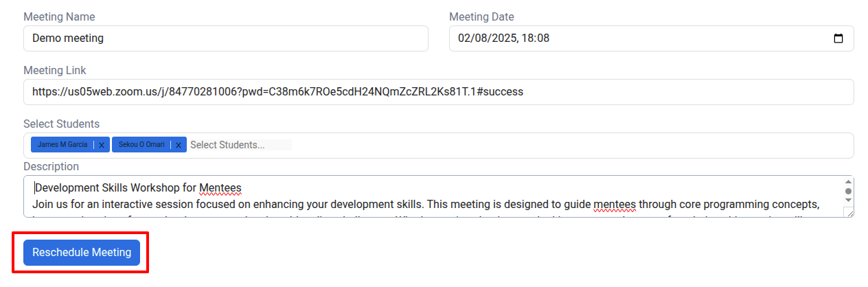868x287 pixels.
Task: Click inside the Description text area
Action: 433,196
